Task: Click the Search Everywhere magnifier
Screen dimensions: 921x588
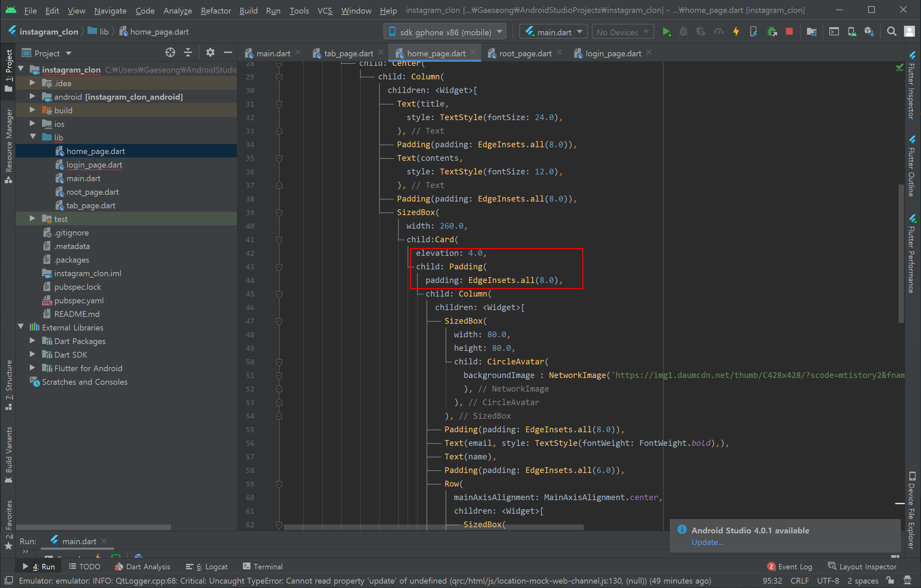Action: (891, 32)
